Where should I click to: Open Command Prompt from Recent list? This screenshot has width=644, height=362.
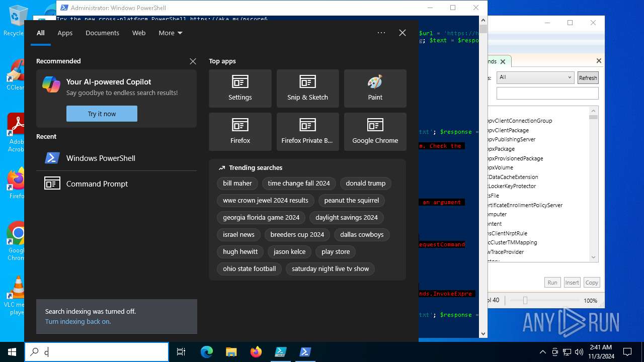click(116, 184)
